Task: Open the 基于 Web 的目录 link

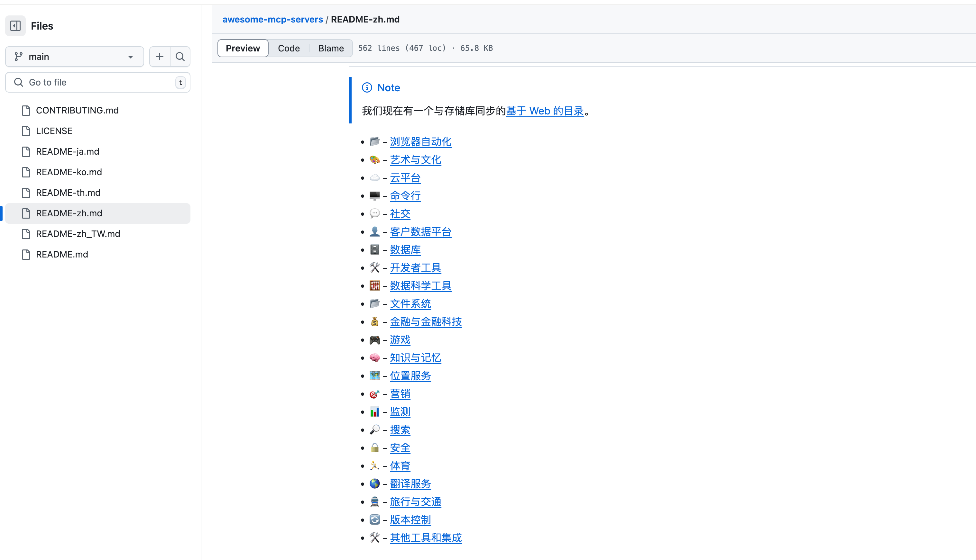Action: pyautogui.click(x=545, y=111)
